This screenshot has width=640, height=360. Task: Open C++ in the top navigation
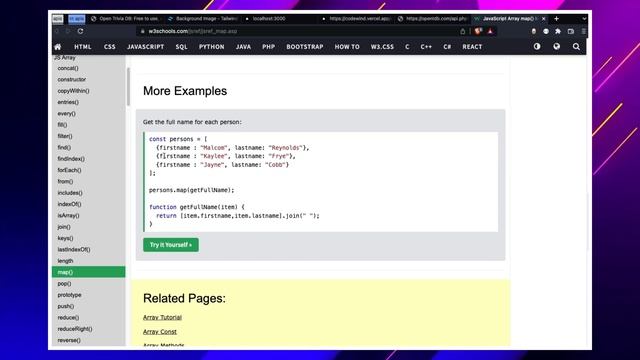click(426, 47)
